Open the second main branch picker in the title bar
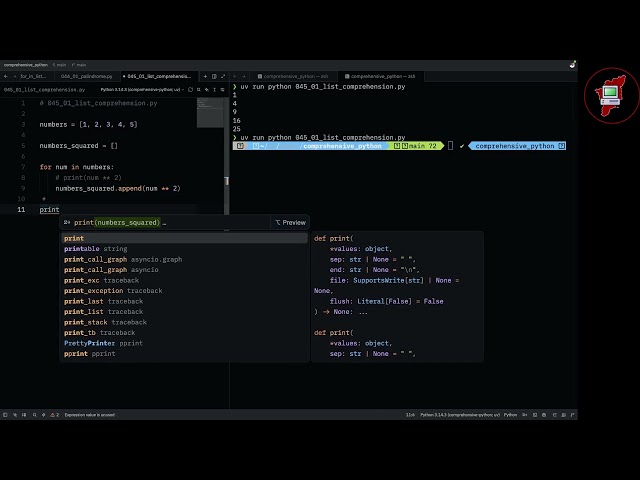This screenshot has width=640, height=480. coord(79,64)
